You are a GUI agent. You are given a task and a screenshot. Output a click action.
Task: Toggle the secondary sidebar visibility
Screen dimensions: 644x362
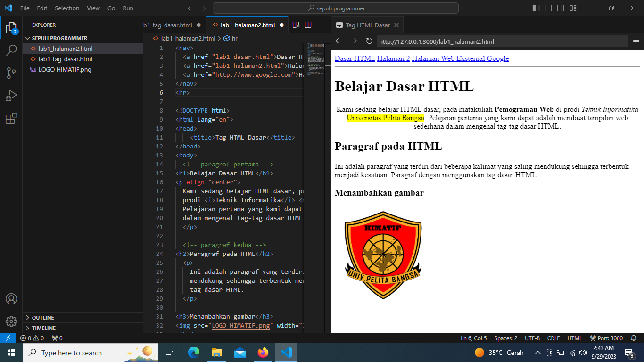tap(560, 8)
